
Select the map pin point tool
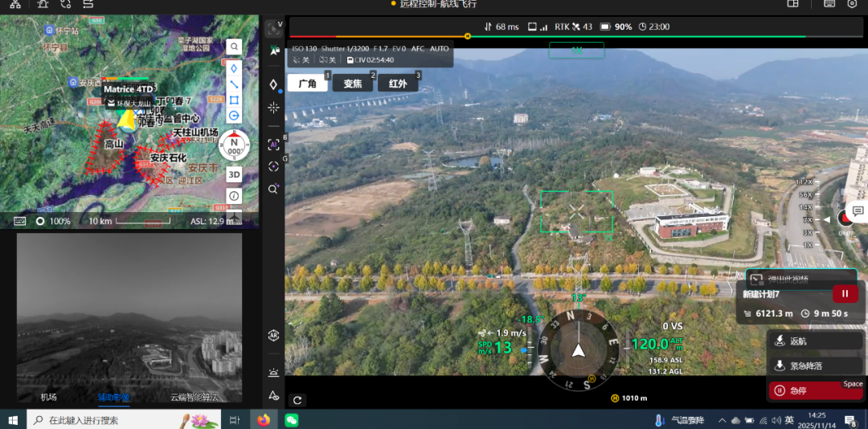[234, 68]
